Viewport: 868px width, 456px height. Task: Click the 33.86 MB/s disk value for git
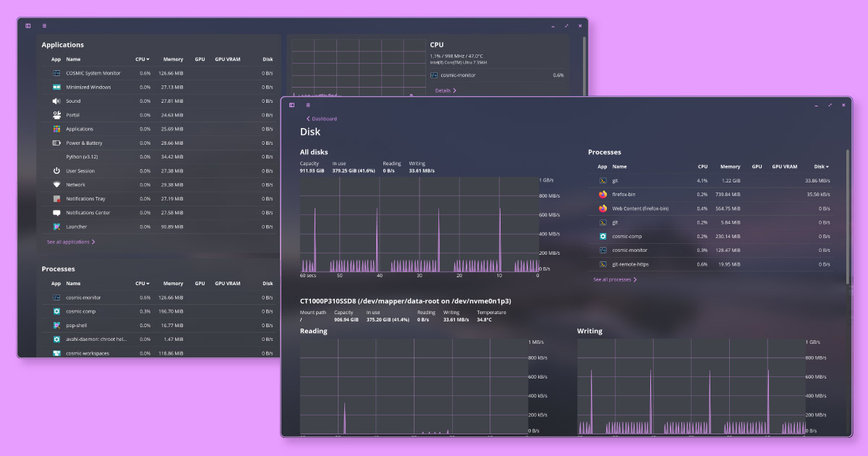pyautogui.click(x=817, y=181)
